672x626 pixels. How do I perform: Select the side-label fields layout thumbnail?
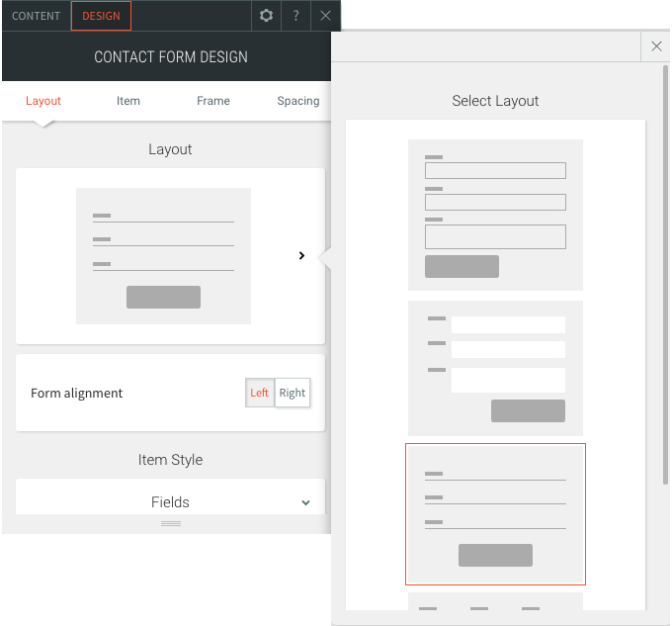[495, 368]
